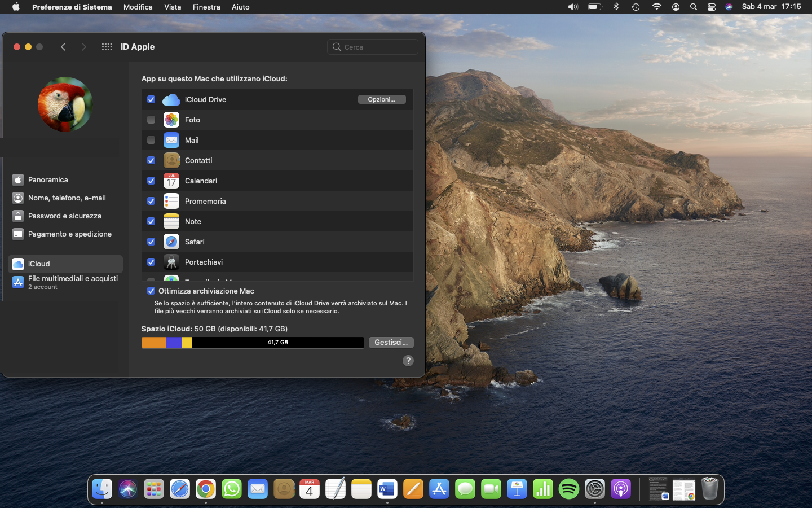Click Gestisci to manage iCloud storage
Image resolution: width=812 pixels, height=508 pixels.
(391, 343)
